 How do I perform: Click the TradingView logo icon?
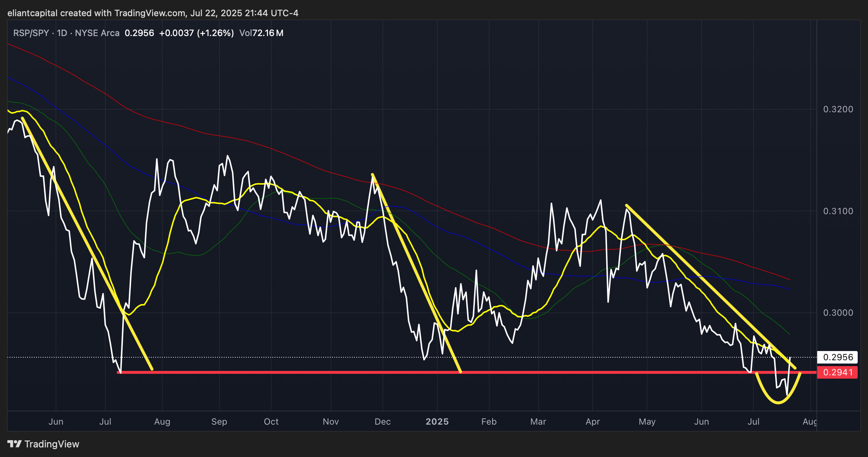15,444
